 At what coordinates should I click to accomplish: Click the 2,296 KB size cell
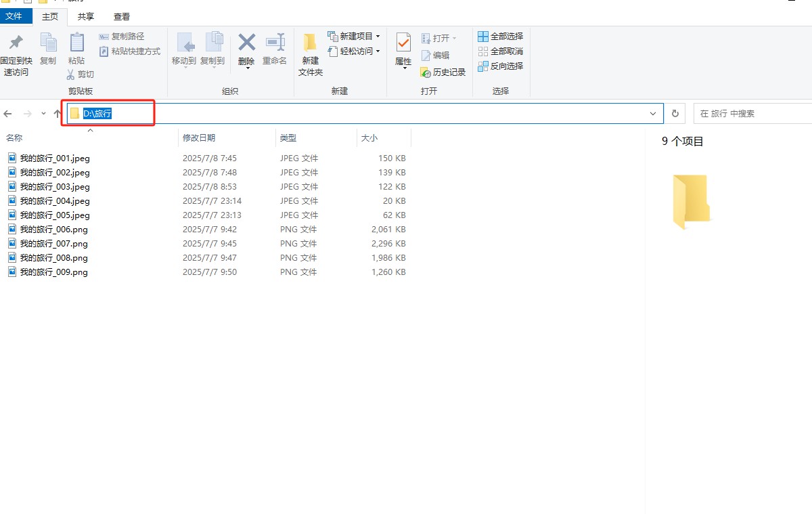coord(388,244)
